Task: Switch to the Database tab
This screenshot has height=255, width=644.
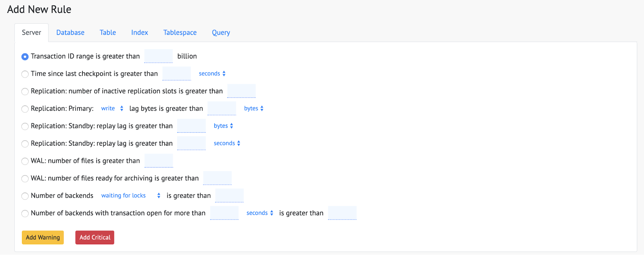Action: (70, 33)
